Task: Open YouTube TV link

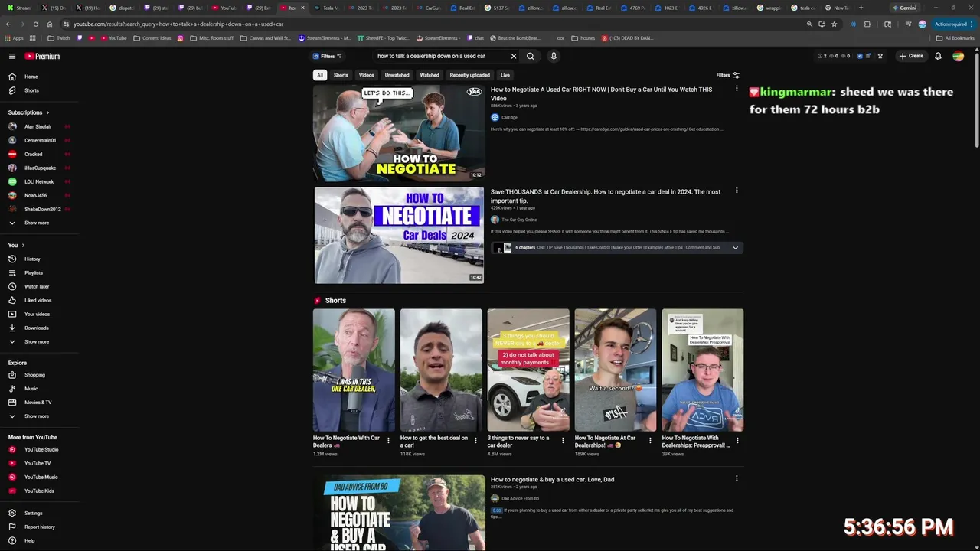Action: tap(38, 463)
